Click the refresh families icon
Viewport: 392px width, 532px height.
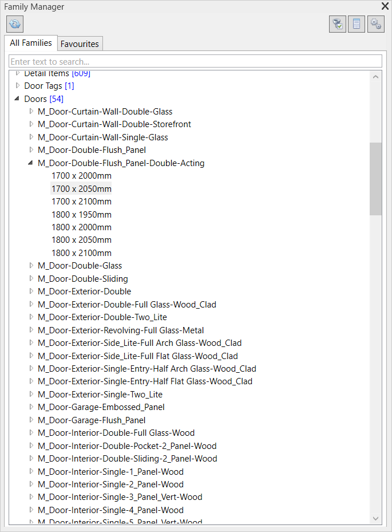(14, 24)
